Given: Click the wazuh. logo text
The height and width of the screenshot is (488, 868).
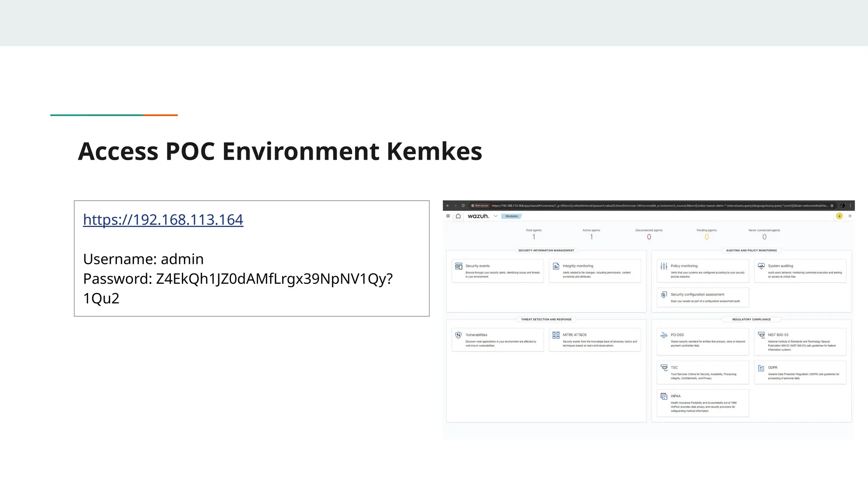Looking at the screenshot, I should tap(478, 216).
